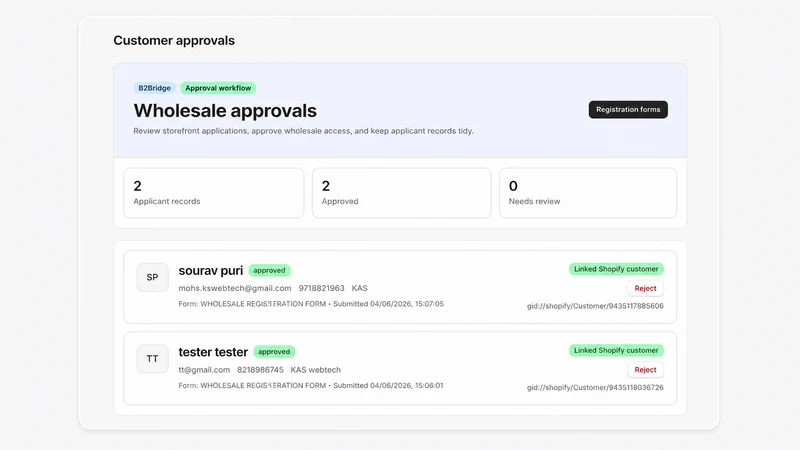Click the name sourav puri
The height and width of the screenshot is (450, 800).
[211, 270]
